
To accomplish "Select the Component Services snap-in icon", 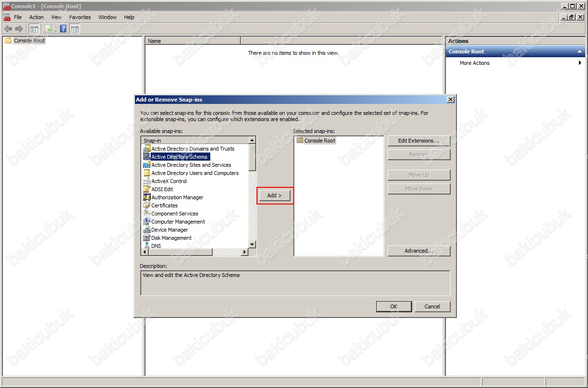I will (147, 214).
